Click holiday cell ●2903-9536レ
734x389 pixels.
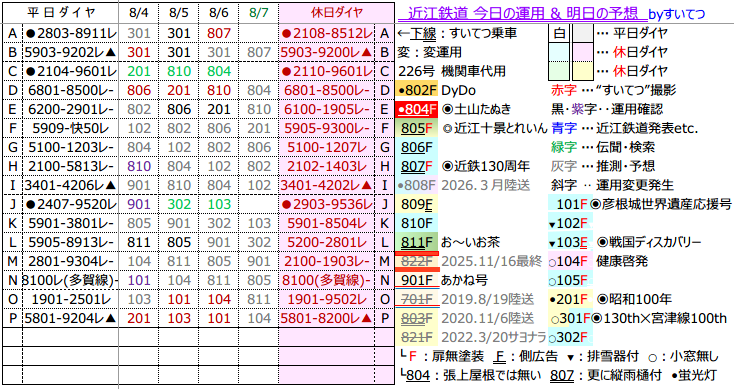[x=327, y=205]
